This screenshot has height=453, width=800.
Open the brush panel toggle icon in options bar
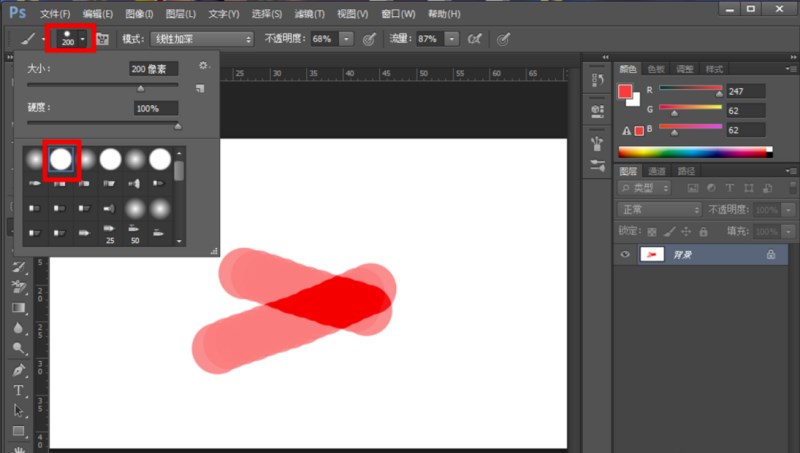tap(102, 39)
